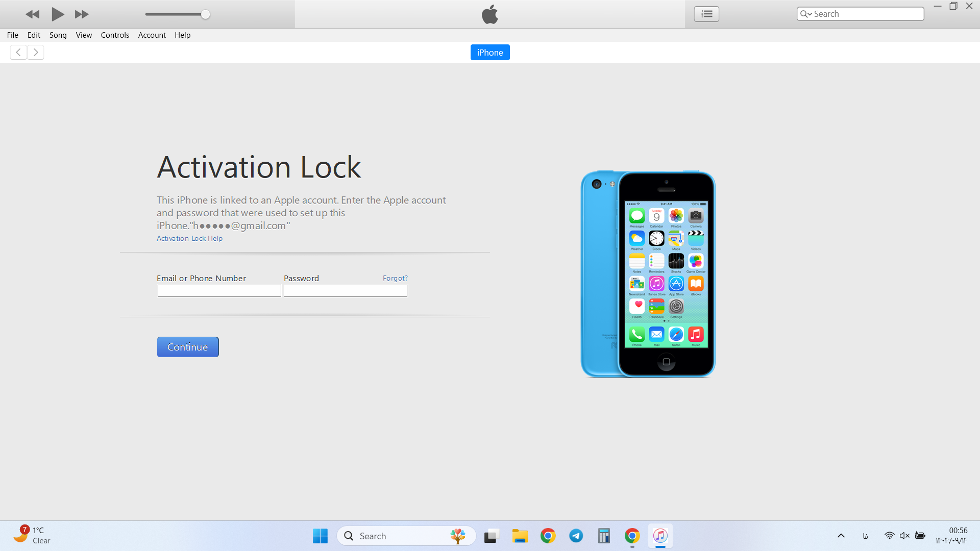Open Calculator from the taskbar
This screenshot has height=551, width=980.
604,536
